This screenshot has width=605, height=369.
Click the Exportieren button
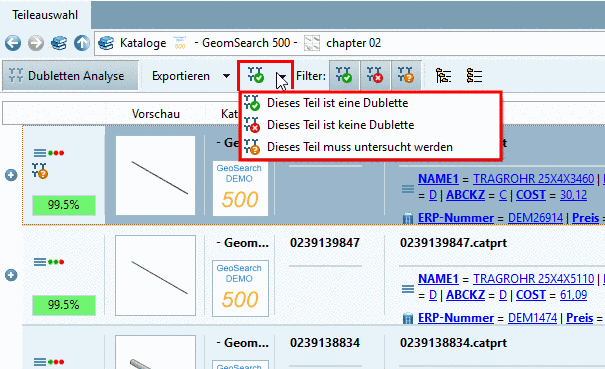(x=181, y=76)
